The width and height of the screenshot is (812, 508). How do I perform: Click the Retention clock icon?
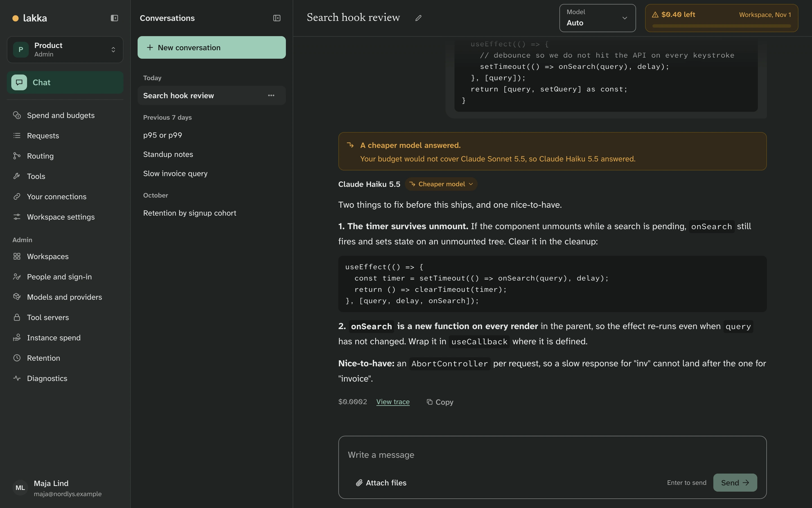pyautogui.click(x=17, y=358)
